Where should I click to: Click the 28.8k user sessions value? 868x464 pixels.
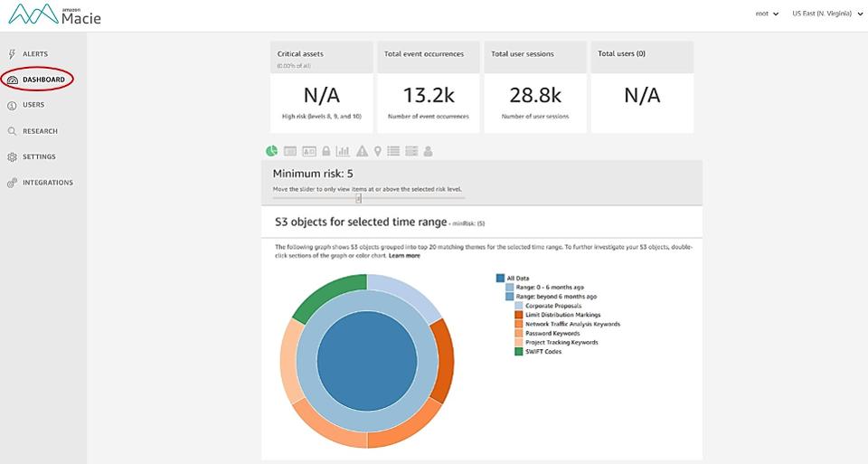tap(535, 95)
